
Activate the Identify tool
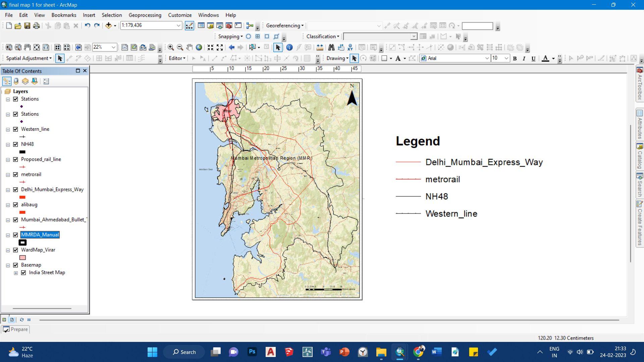[x=289, y=47]
